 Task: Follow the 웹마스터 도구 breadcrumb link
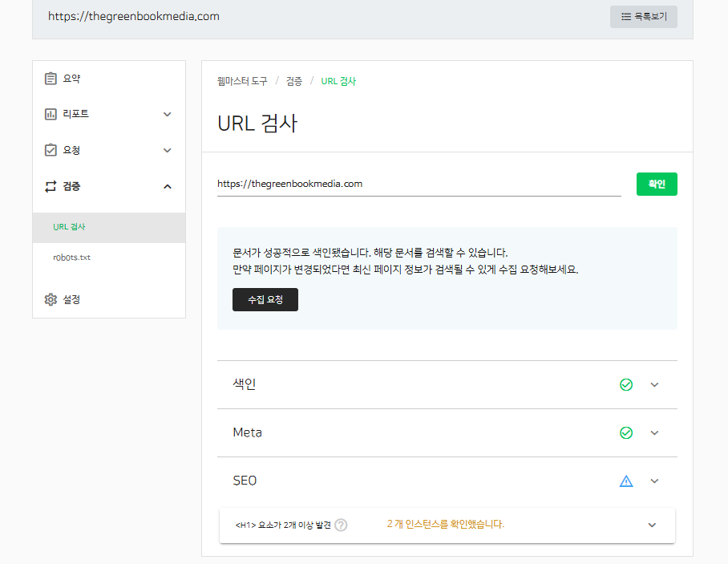242,81
